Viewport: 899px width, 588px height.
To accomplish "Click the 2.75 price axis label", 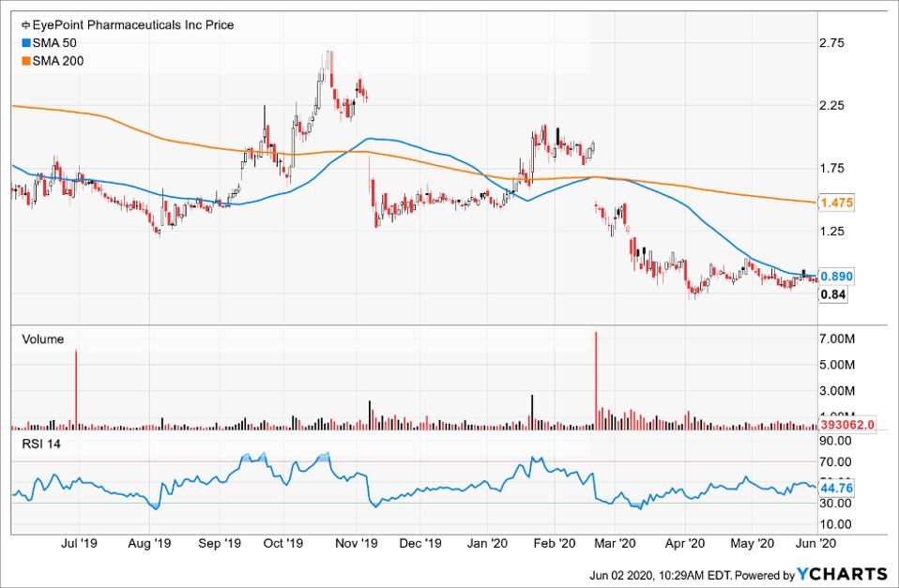I will click(x=834, y=43).
